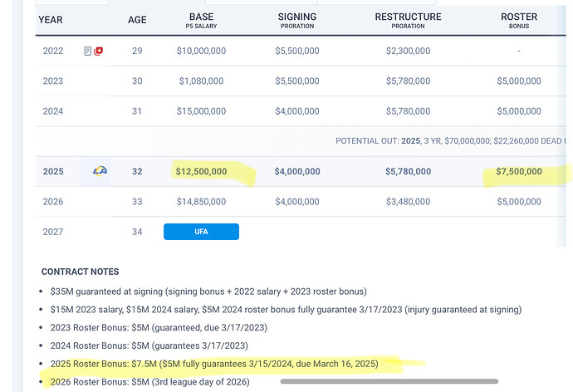The image size is (573, 392).
Task: Select the $1,080,000 base salary for 2023
Action: point(201,81)
